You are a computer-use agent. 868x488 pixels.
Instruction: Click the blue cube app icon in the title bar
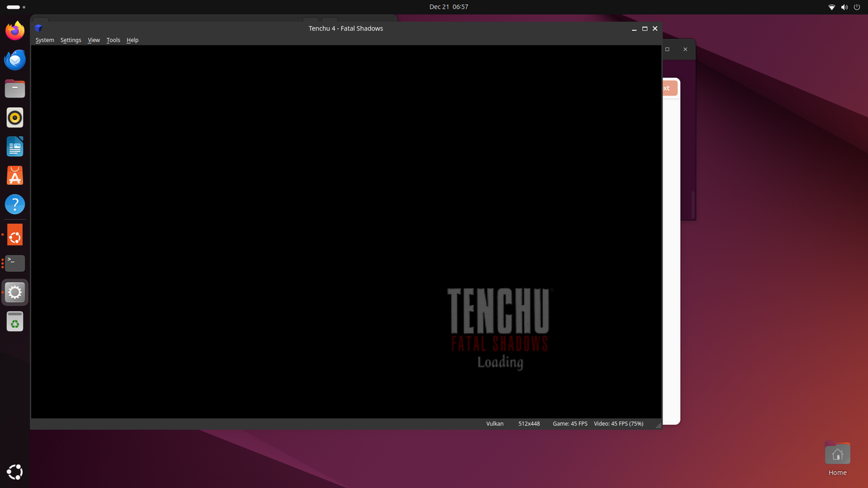click(x=39, y=28)
